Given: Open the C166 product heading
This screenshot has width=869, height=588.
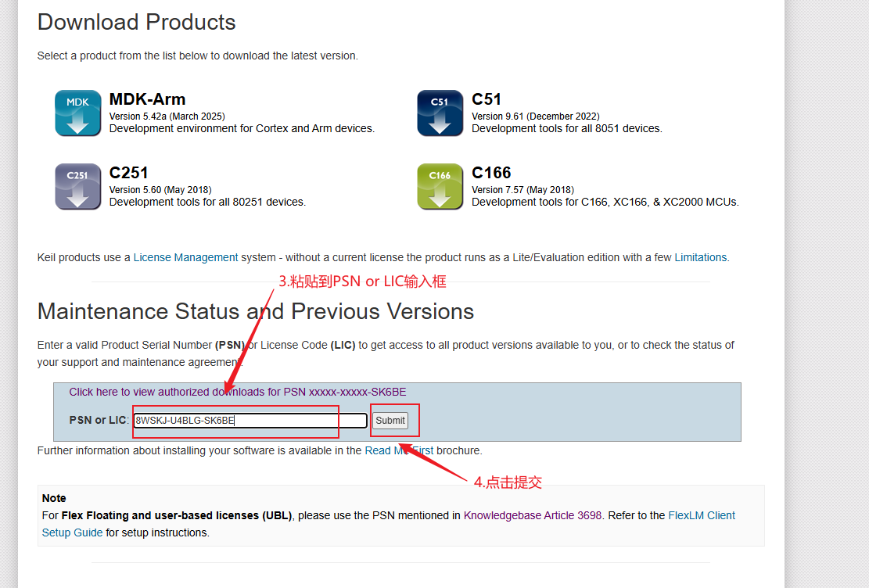Looking at the screenshot, I should click(491, 173).
